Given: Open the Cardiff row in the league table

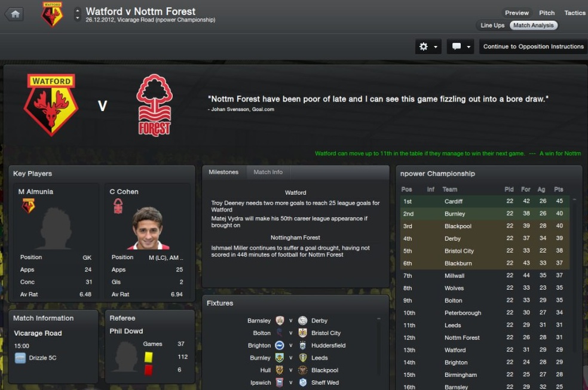Looking at the screenshot, I should 485,201.
